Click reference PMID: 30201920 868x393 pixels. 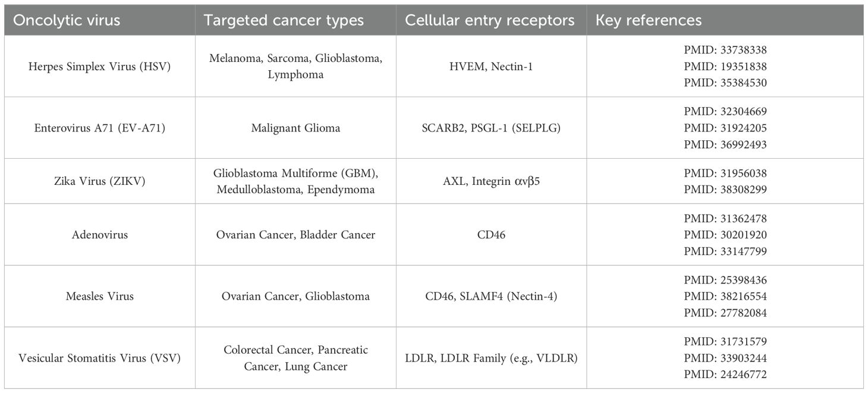click(725, 235)
